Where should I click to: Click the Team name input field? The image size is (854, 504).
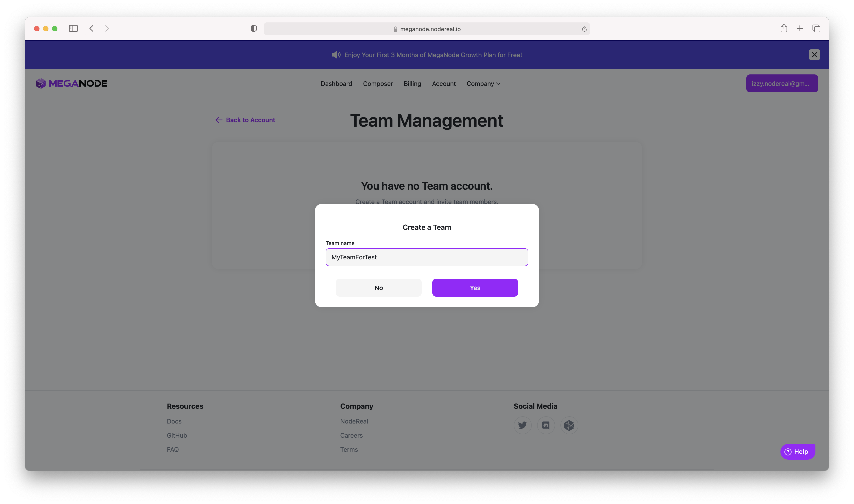click(x=427, y=257)
